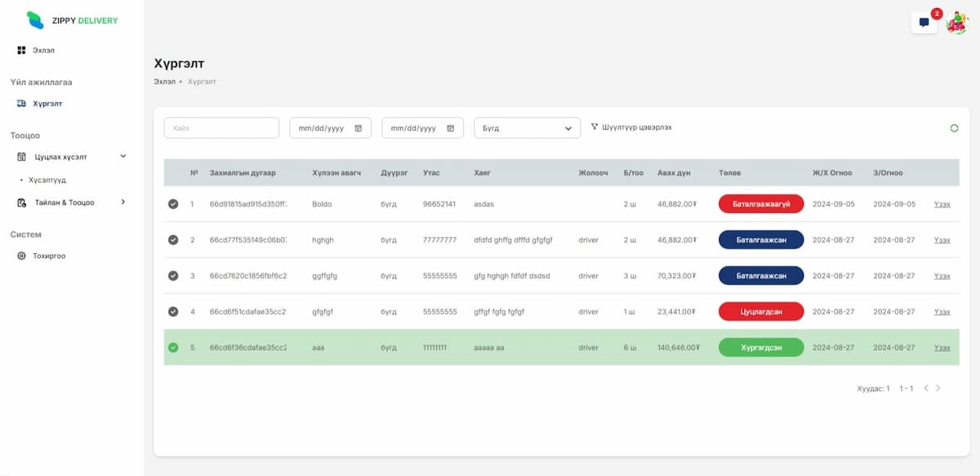Open calendar picker in second date field
The width and height of the screenshot is (980, 476).
click(451, 128)
